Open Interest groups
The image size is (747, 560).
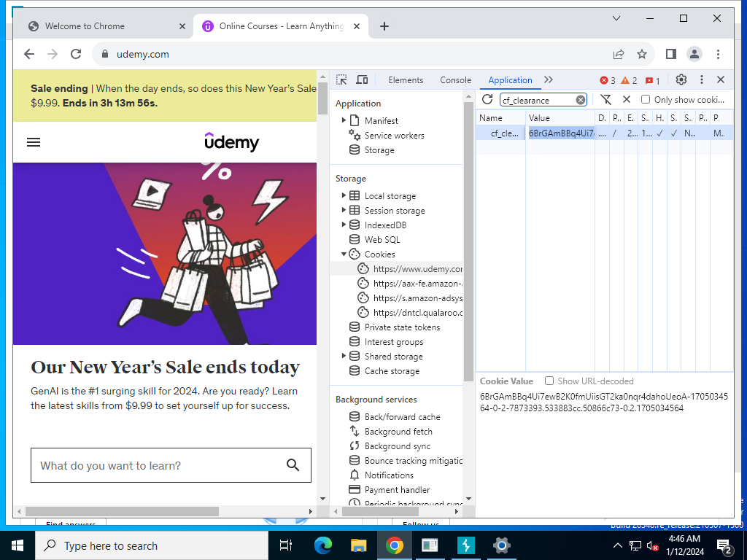pyautogui.click(x=393, y=342)
